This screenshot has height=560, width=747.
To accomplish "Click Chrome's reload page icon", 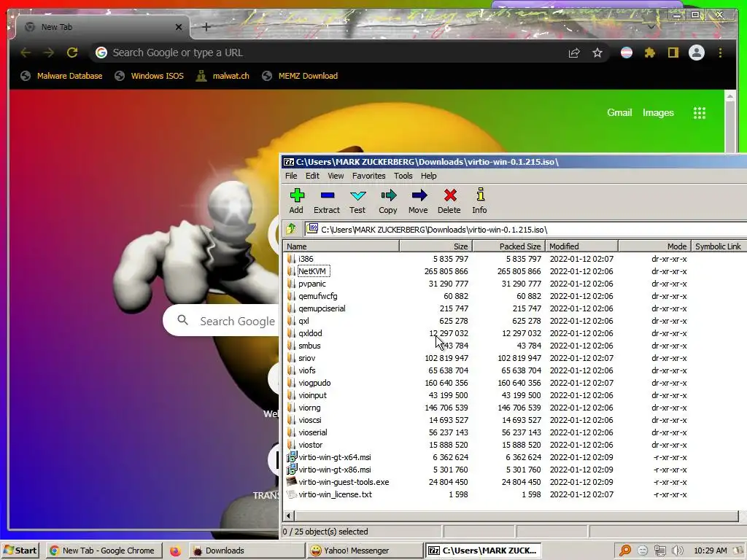I will 72,52.
